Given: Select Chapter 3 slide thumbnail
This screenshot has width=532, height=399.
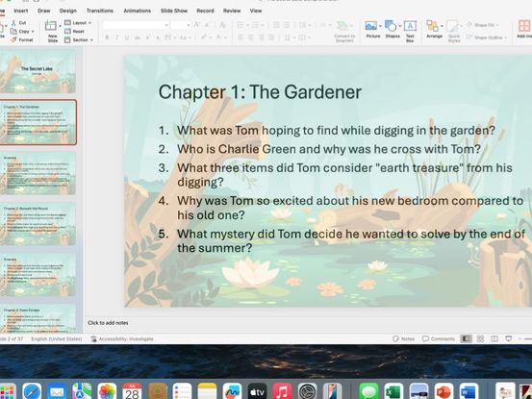Looking at the screenshot, I should 37,319.
